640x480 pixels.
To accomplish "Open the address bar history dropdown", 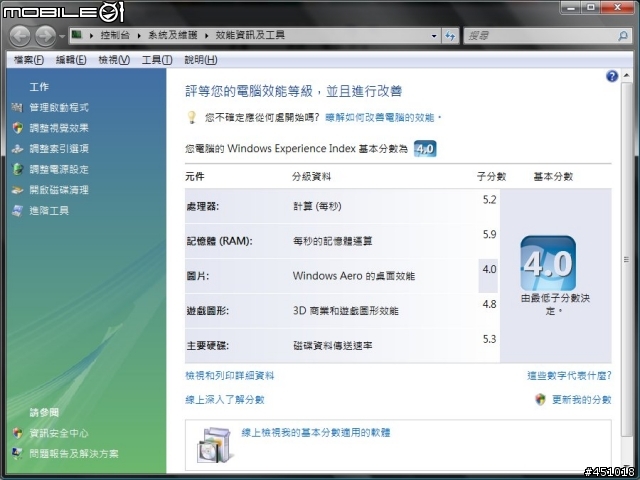I will 434,36.
